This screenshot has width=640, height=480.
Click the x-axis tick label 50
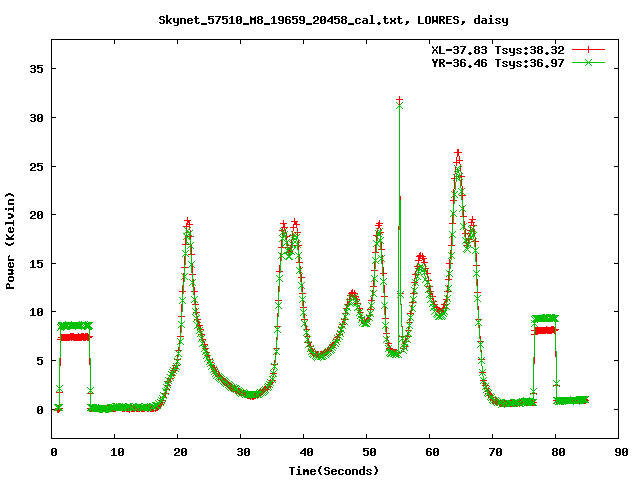(369, 452)
